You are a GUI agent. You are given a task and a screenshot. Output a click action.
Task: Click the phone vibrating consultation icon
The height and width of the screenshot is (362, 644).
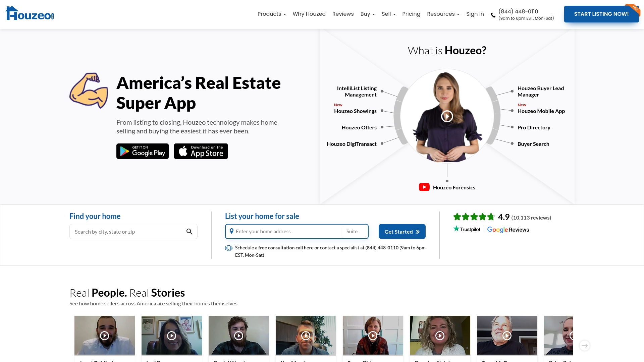point(229,248)
